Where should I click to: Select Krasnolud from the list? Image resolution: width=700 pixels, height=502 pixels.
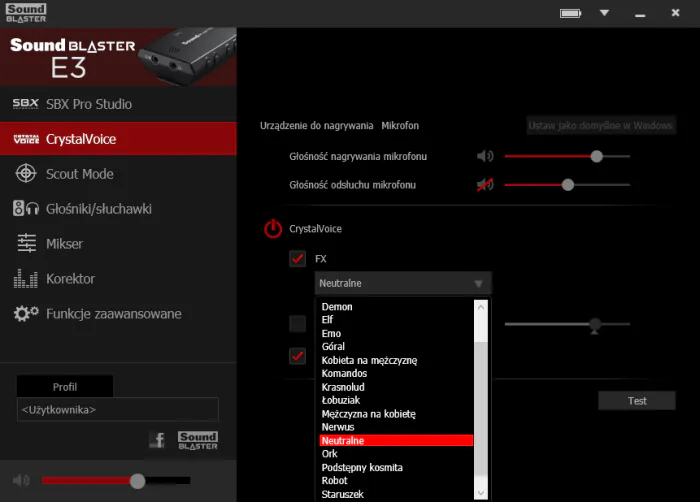click(x=343, y=387)
